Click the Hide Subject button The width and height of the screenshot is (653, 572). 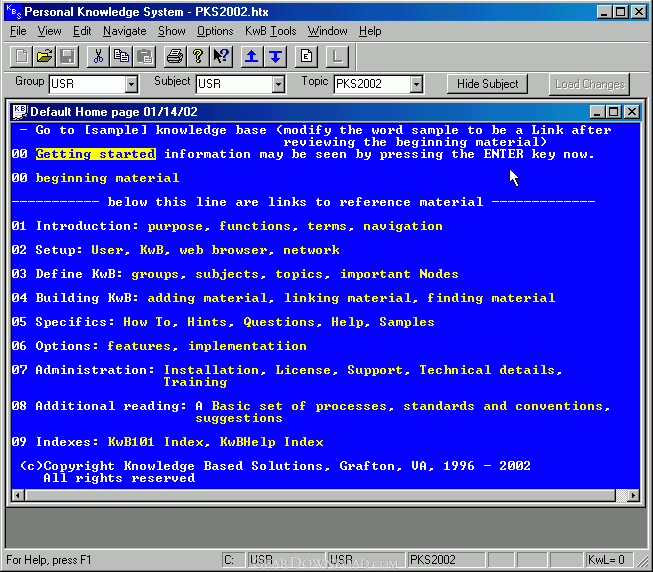tap(487, 84)
